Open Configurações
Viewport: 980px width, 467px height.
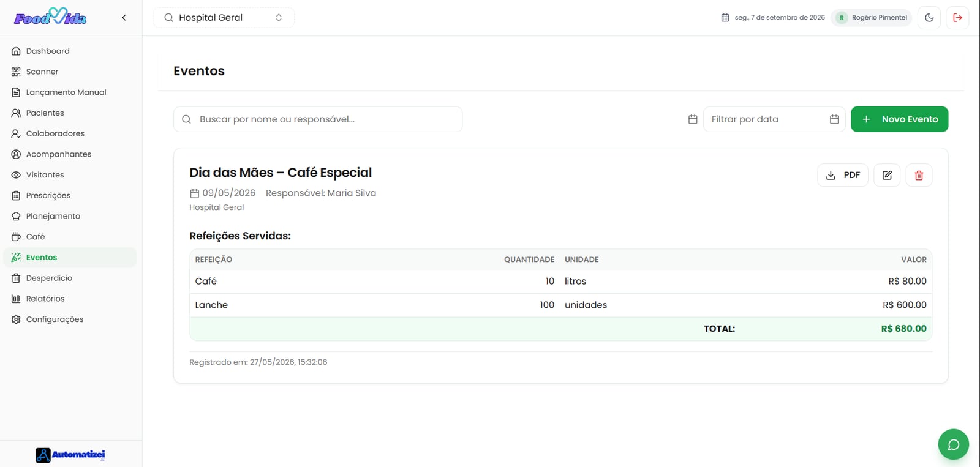70,319
